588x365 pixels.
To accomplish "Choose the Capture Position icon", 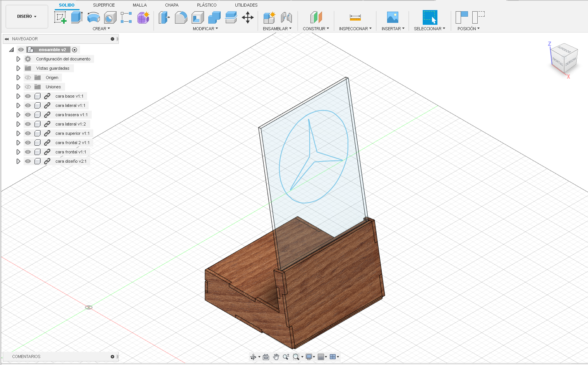I will [461, 17].
